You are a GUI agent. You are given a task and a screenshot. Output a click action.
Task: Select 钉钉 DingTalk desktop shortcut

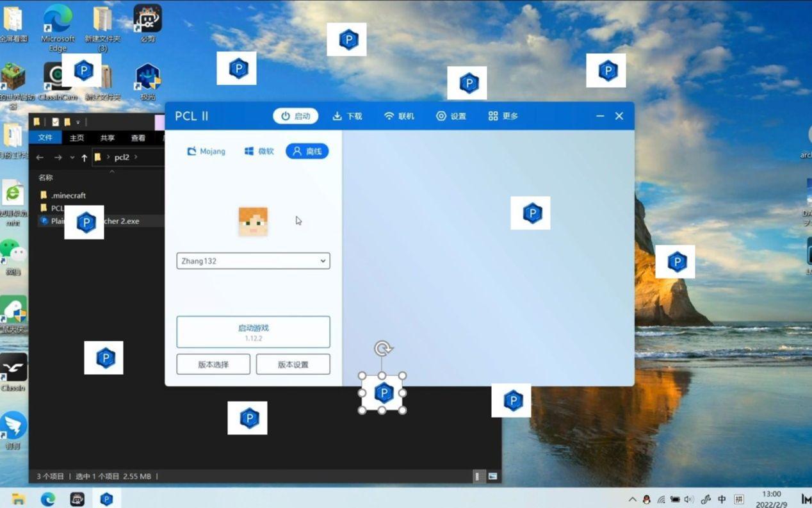coord(13,430)
